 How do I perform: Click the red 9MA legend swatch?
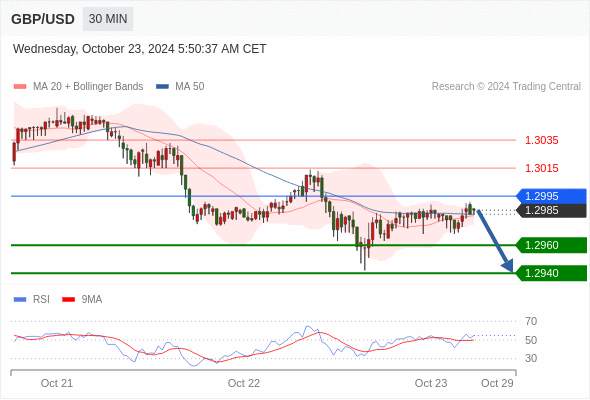[x=68, y=300]
